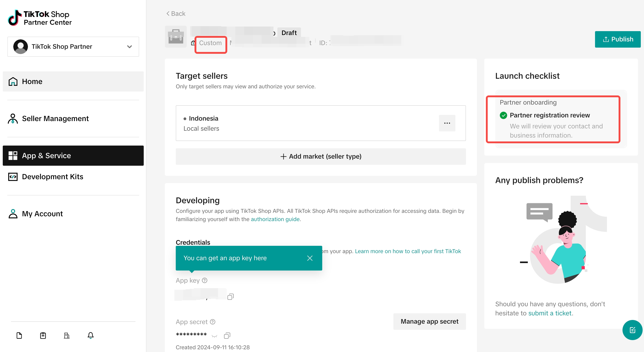Click the App key help question icon
Viewport: 644px width, 352px height.
[205, 281]
